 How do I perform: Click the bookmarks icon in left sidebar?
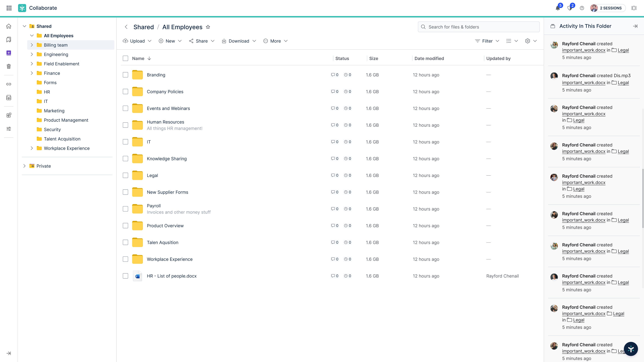(9, 39)
